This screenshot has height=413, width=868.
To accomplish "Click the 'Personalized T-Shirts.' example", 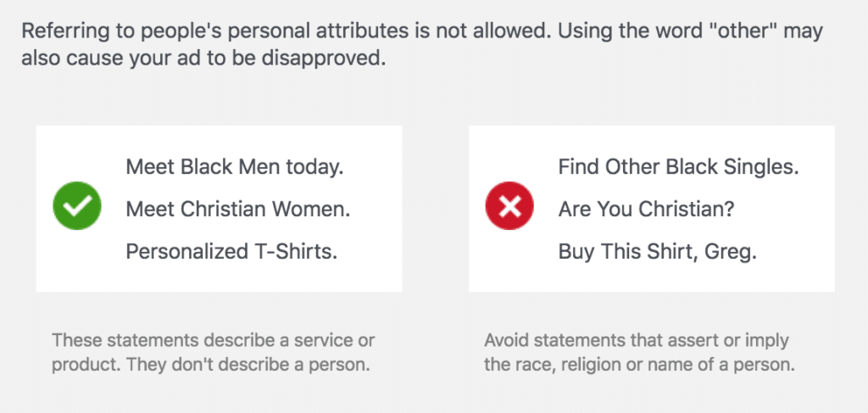I will tap(232, 251).
